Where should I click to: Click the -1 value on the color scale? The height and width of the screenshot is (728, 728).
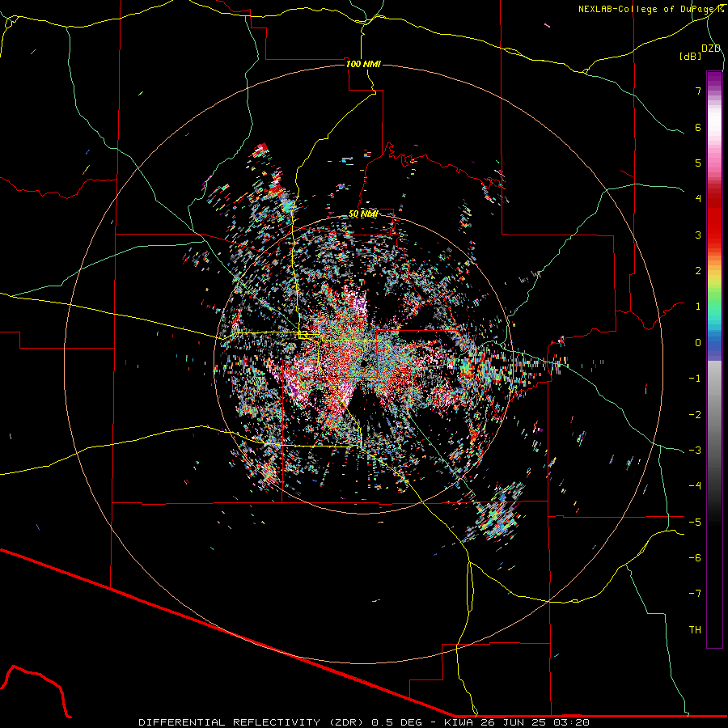pyautogui.click(x=695, y=379)
